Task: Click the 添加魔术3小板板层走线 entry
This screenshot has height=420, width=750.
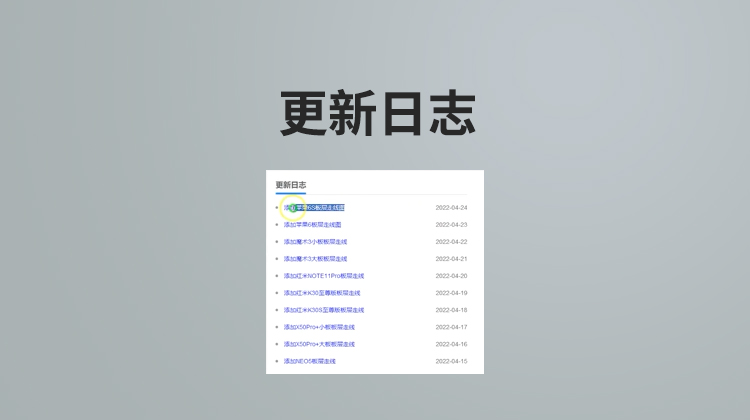Action: pos(315,242)
